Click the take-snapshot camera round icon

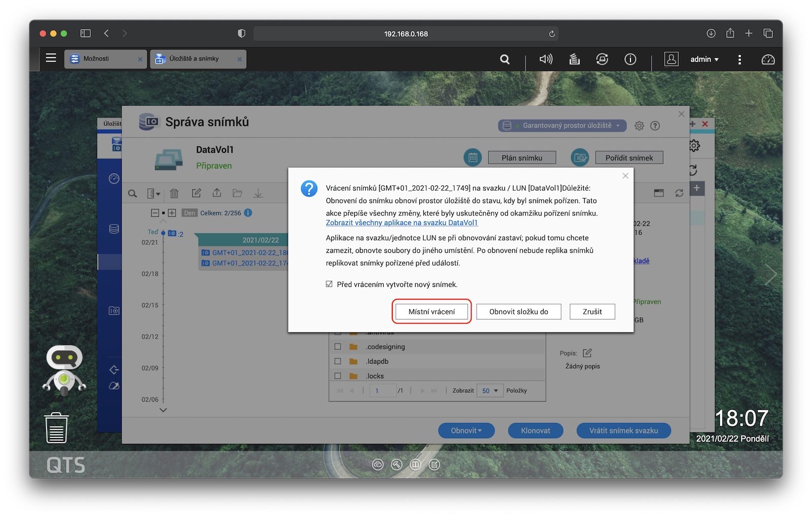click(580, 157)
